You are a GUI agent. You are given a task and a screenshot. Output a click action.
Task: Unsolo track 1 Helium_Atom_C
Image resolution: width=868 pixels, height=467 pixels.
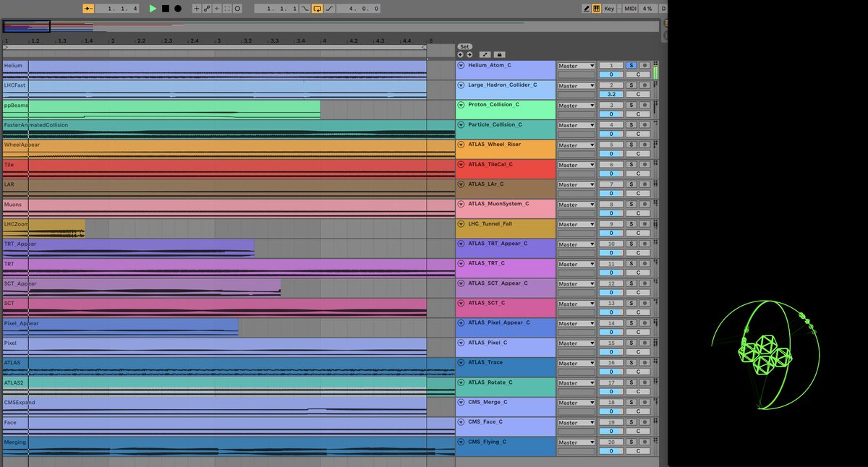pyautogui.click(x=631, y=66)
